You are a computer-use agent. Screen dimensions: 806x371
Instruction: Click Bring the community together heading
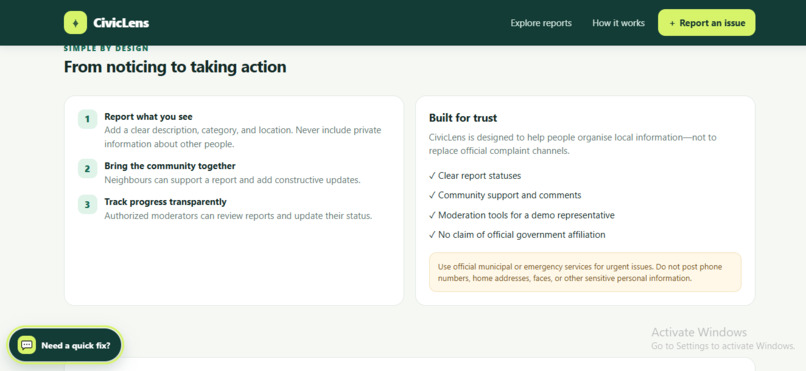[170, 166]
